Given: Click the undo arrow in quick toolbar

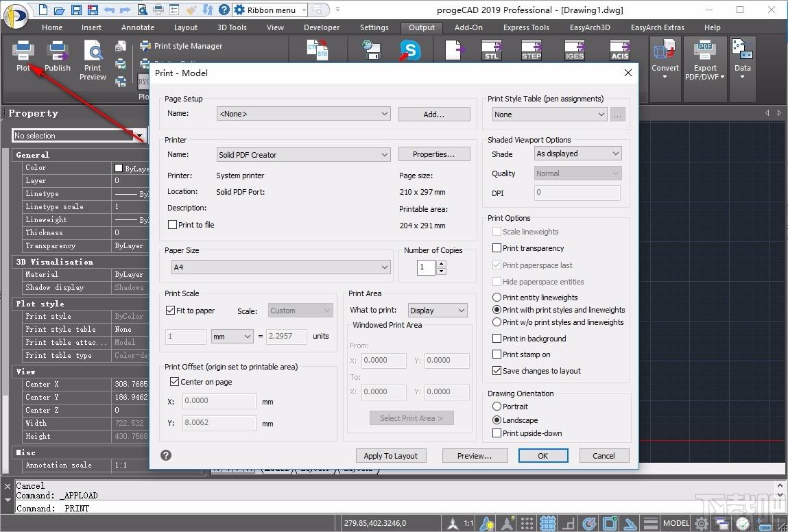Looking at the screenshot, I should [108, 10].
